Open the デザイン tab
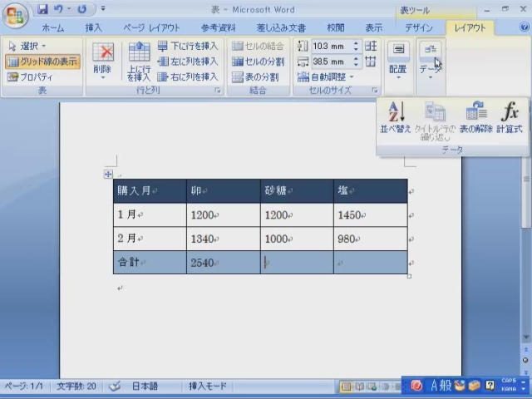The height and width of the screenshot is (399, 532). pos(418,27)
